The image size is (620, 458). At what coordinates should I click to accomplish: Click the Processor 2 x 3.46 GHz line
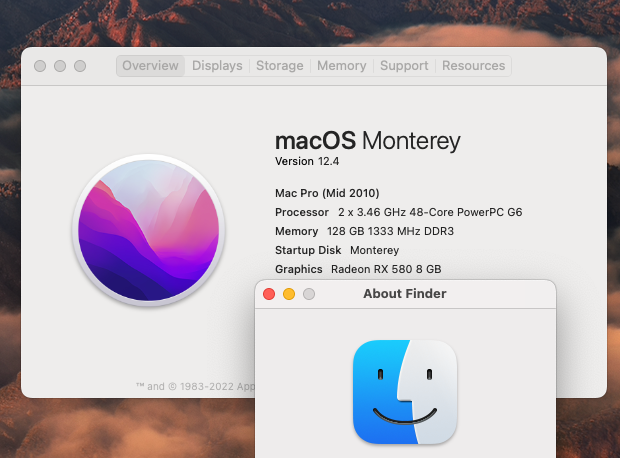(399, 212)
